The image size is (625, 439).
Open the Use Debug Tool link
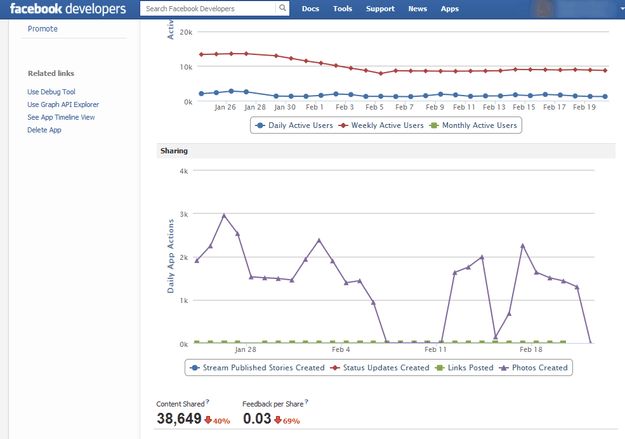[51, 92]
